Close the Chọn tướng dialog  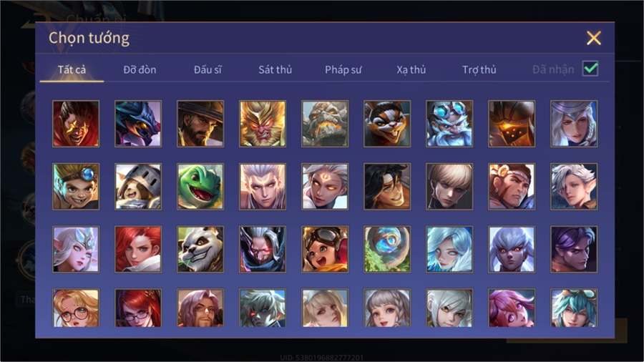point(593,38)
